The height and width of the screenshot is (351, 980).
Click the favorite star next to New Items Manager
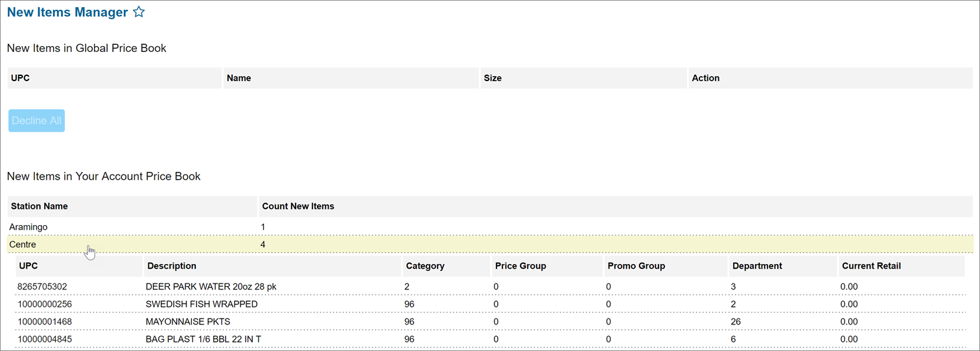139,12
